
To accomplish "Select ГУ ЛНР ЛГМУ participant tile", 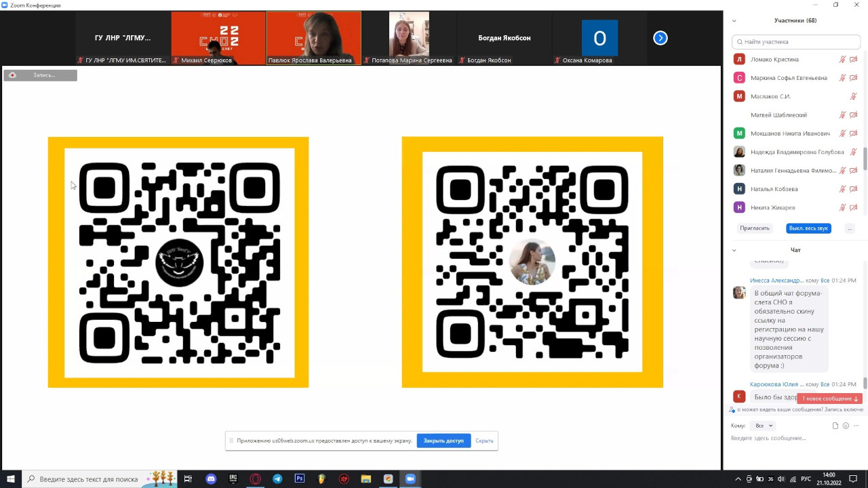I will coord(123,38).
